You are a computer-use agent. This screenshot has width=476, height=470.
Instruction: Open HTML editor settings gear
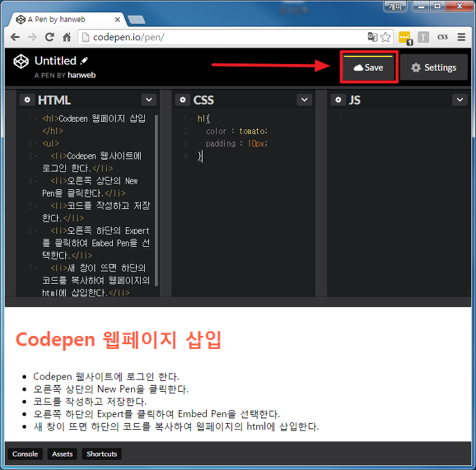pos(27,99)
